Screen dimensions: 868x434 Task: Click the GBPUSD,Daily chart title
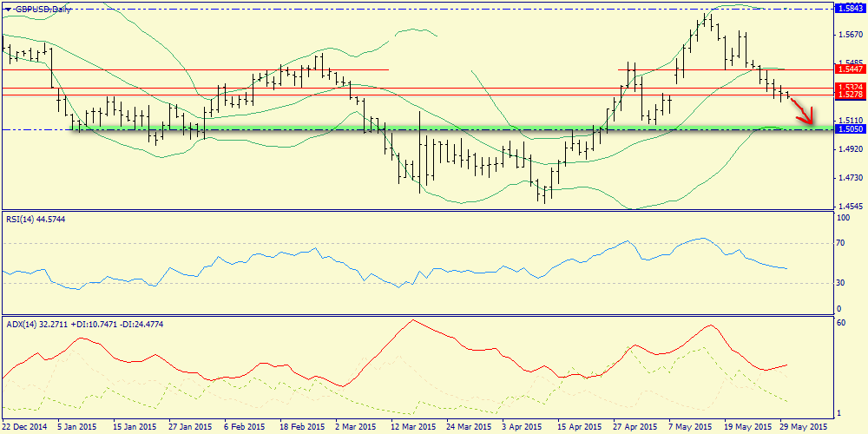[x=42, y=10]
